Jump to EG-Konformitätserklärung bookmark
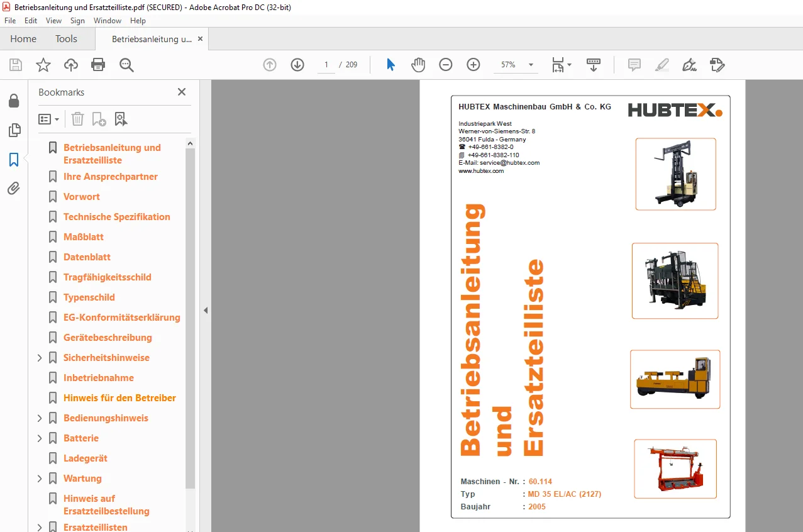This screenshot has width=803, height=532. click(x=122, y=318)
